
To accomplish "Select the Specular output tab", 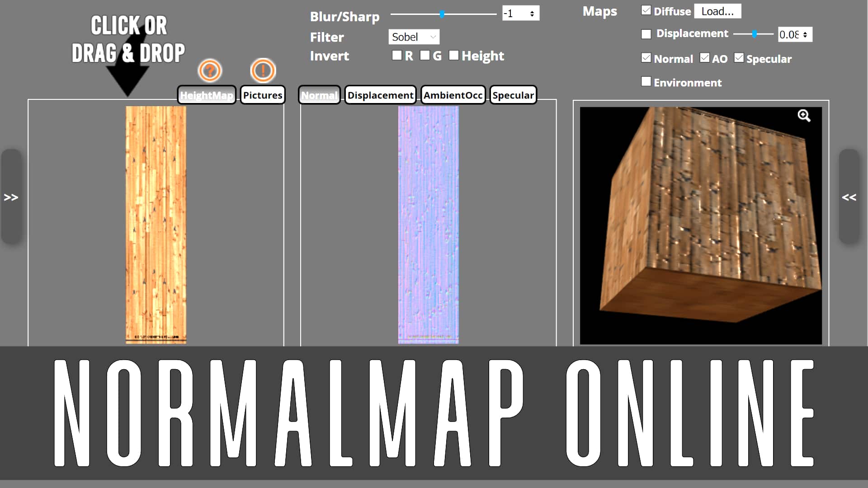I will [513, 95].
